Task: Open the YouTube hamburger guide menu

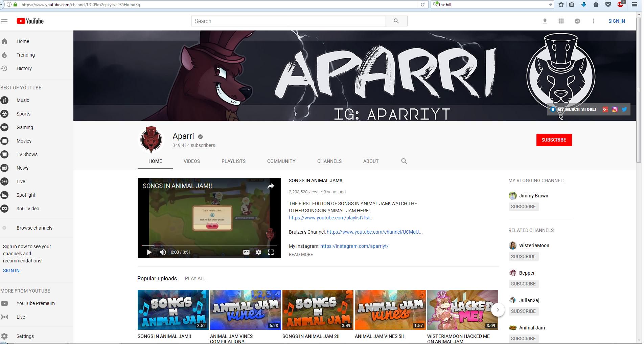Action: (x=4, y=21)
